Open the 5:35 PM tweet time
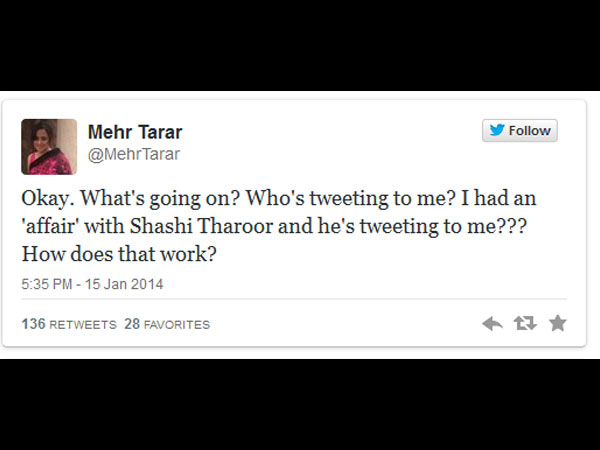 pyautogui.click(x=48, y=284)
